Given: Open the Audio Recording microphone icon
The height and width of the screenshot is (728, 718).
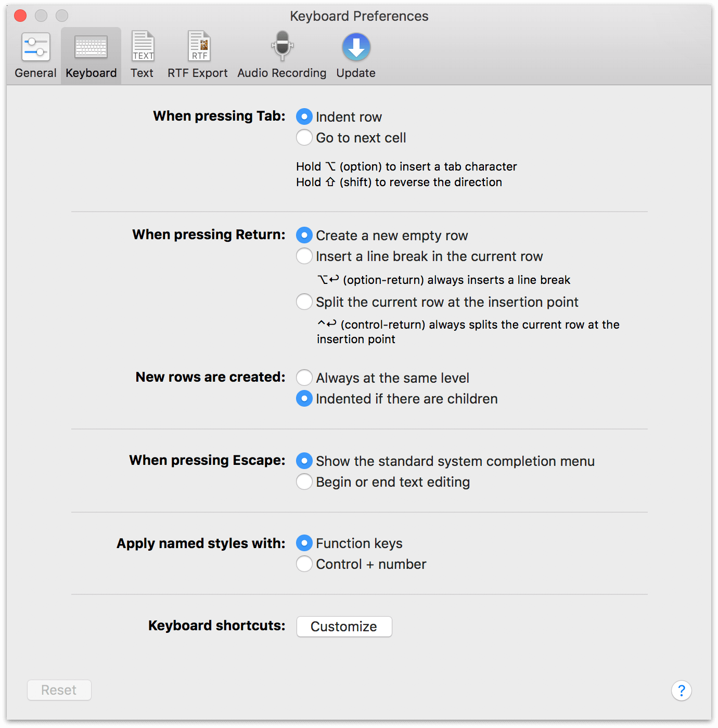Looking at the screenshot, I should coord(282,46).
